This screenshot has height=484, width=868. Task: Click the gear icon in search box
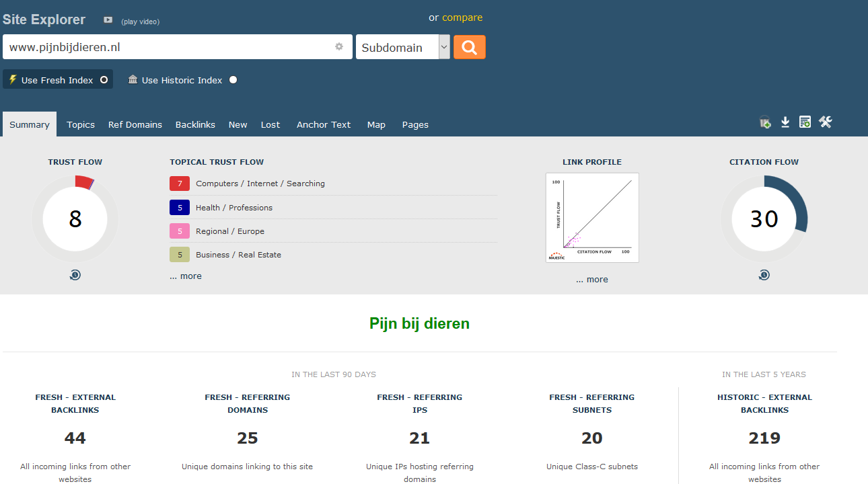coord(339,46)
